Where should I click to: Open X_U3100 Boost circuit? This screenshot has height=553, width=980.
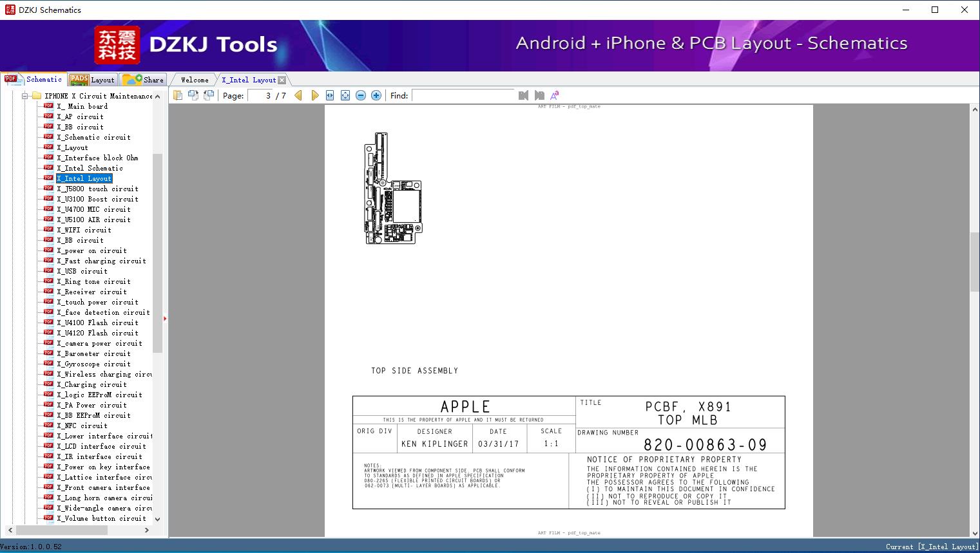coord(97,199)
